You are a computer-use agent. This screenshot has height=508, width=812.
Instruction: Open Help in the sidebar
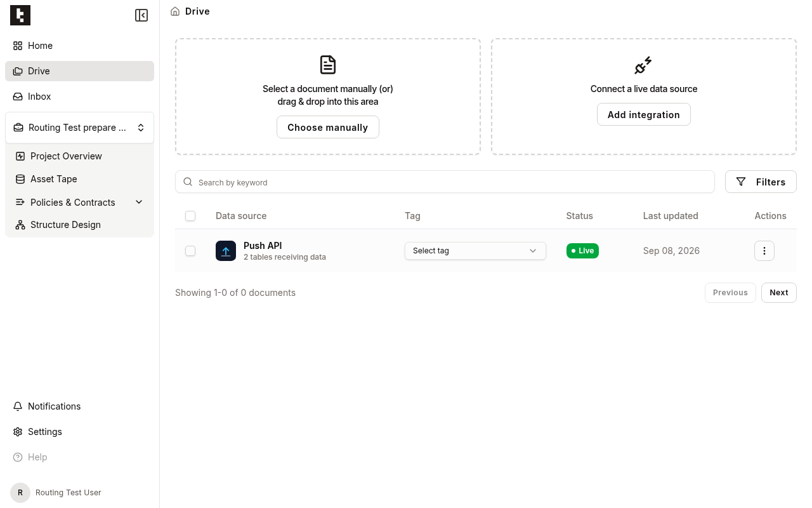[x=79, y=457]
